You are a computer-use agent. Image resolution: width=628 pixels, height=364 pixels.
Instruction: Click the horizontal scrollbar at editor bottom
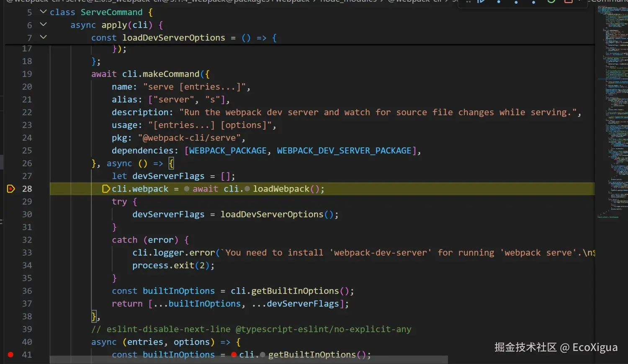pyautogui.click(x=249, y=360)
